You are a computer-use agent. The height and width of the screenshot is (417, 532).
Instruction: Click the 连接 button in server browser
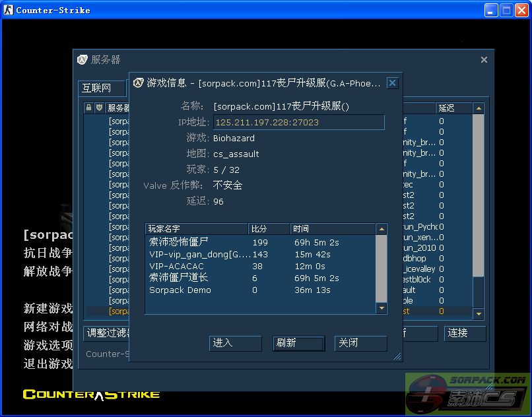point(465,333)
